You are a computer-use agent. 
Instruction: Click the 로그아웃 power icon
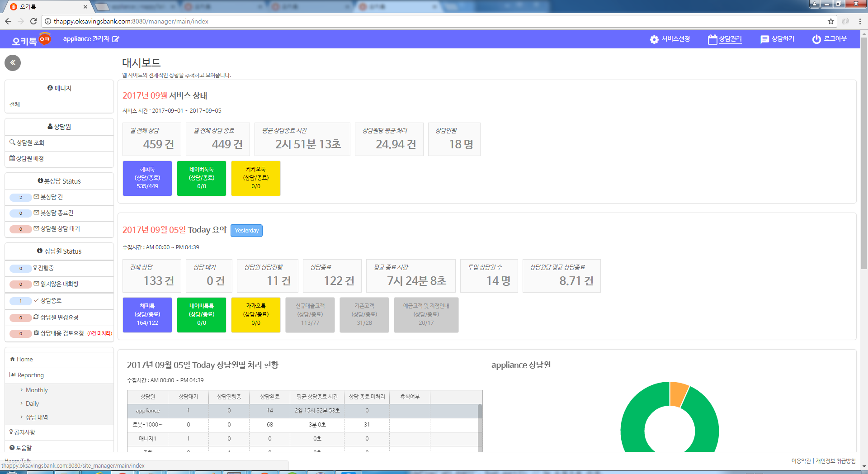pyautogui.click(x=816, y=39)
